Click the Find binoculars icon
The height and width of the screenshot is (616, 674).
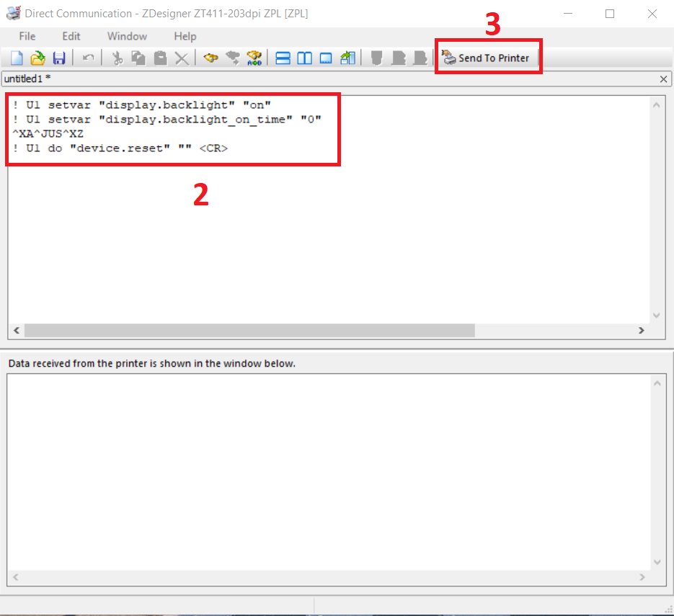[210, 58]
